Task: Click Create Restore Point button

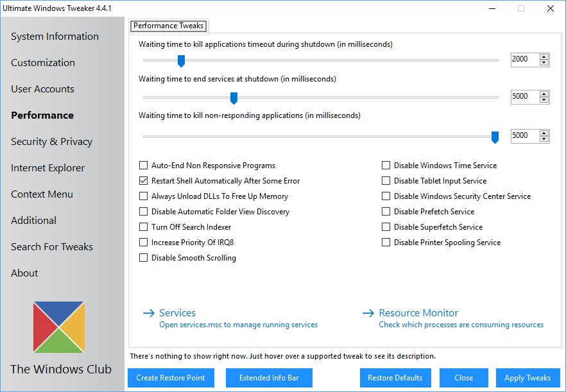Action: [171, 378]
